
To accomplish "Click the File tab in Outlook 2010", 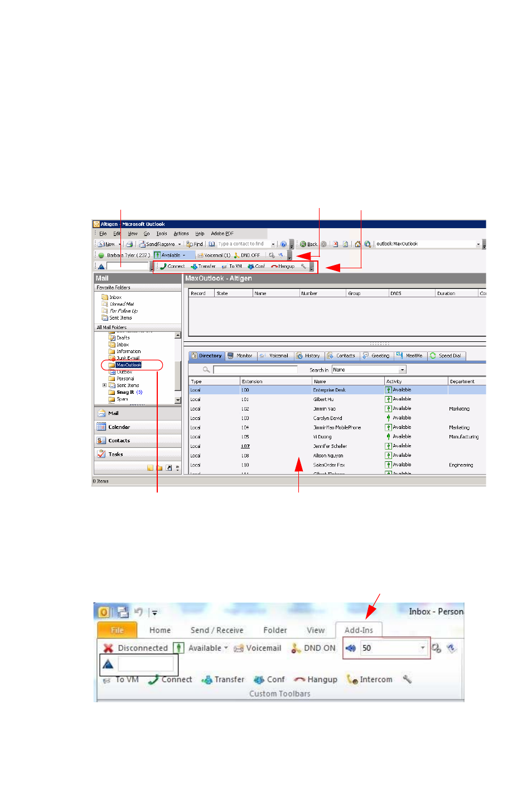I will (x=117, y=630).
